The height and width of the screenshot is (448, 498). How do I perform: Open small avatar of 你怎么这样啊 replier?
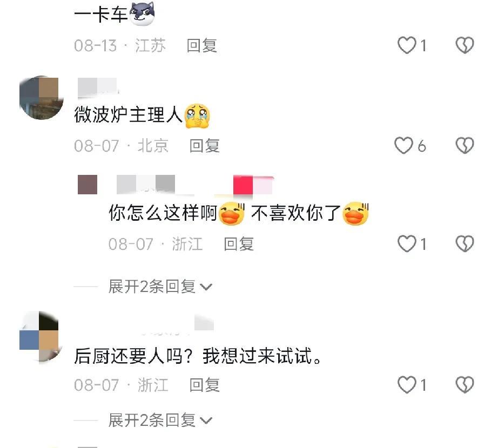click(x=88, y=185)
